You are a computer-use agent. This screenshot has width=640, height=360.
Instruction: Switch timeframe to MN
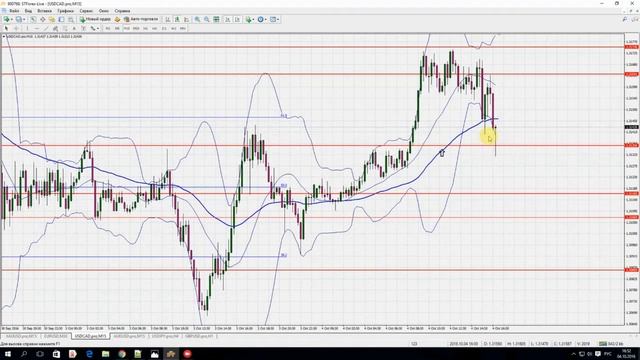click(182, 29)
